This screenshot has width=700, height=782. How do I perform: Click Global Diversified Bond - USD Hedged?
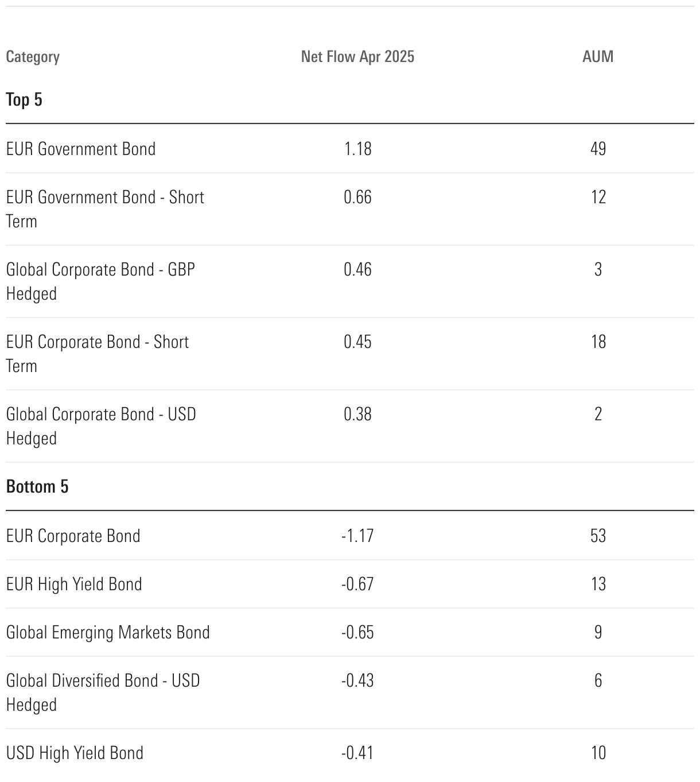[103, 692]
